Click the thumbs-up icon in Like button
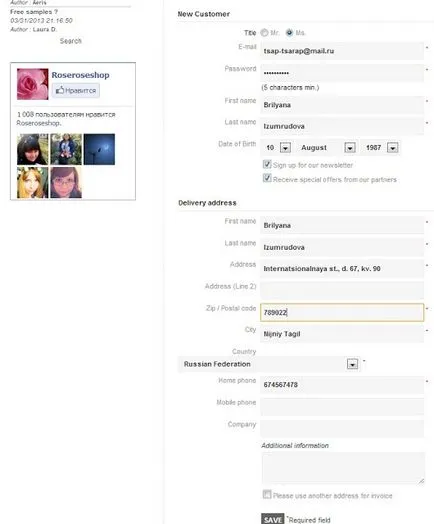Screen dimensions: 434x524 click(60, 90)
